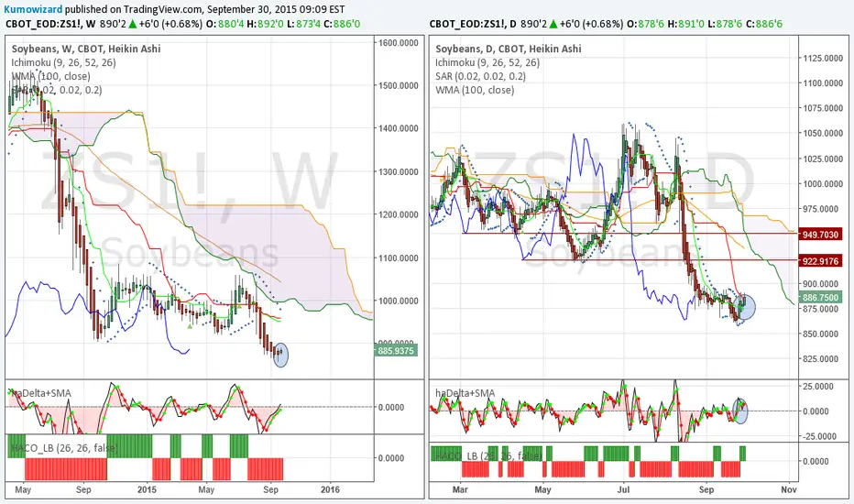This screenshot has height=504, width=854.
Task: Select the daily symbol header CBOT_EOD:ZS1!, D
Action: pyautogui.click(x=473, y=24)
